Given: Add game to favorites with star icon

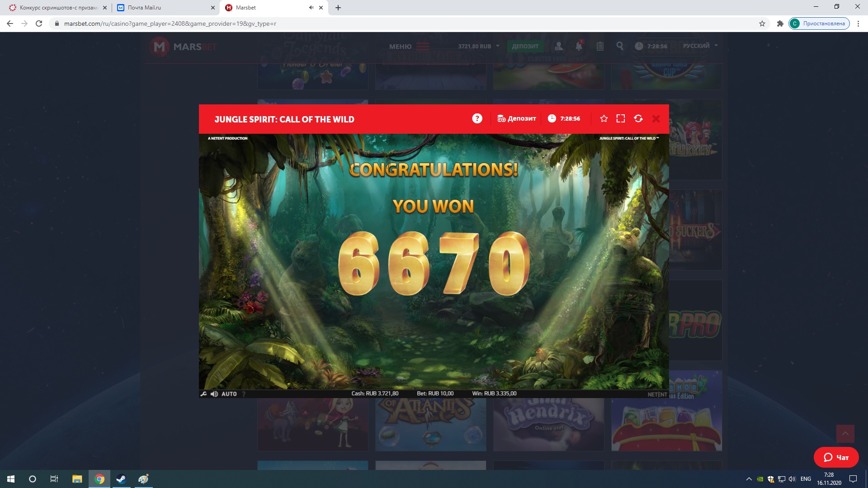Looking at the screenshot, I should tap(604, 118).
